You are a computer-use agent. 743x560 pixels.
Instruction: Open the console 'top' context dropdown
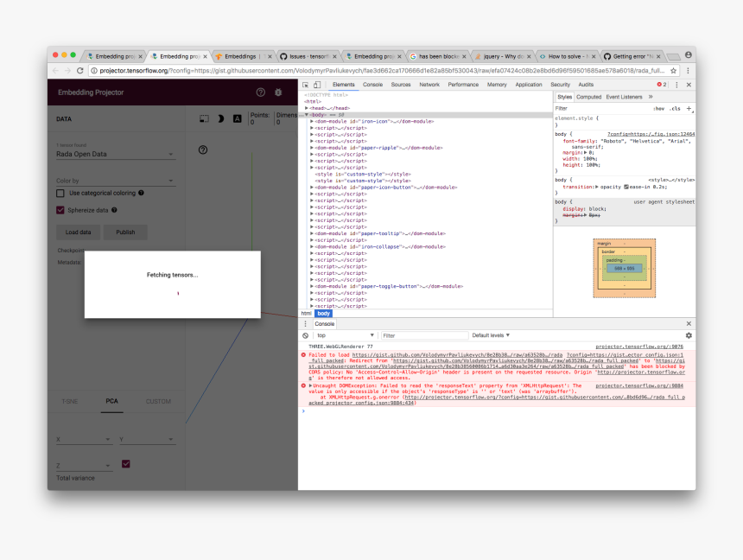point(345,335)
